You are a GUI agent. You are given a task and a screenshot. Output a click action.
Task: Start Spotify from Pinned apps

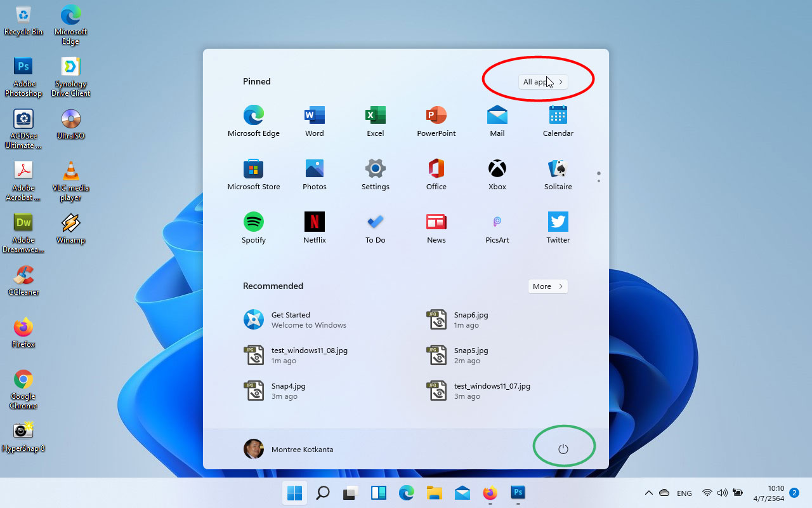(x=253, y=227)
